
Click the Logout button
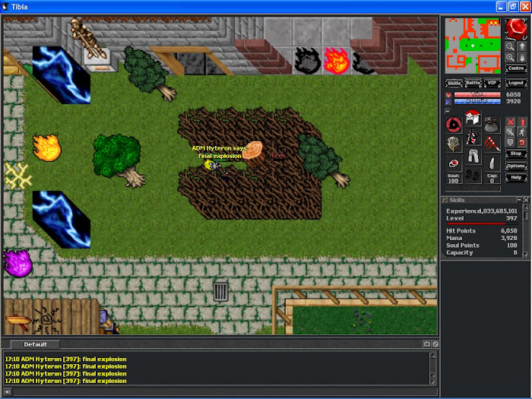click(x=516, y=83)
